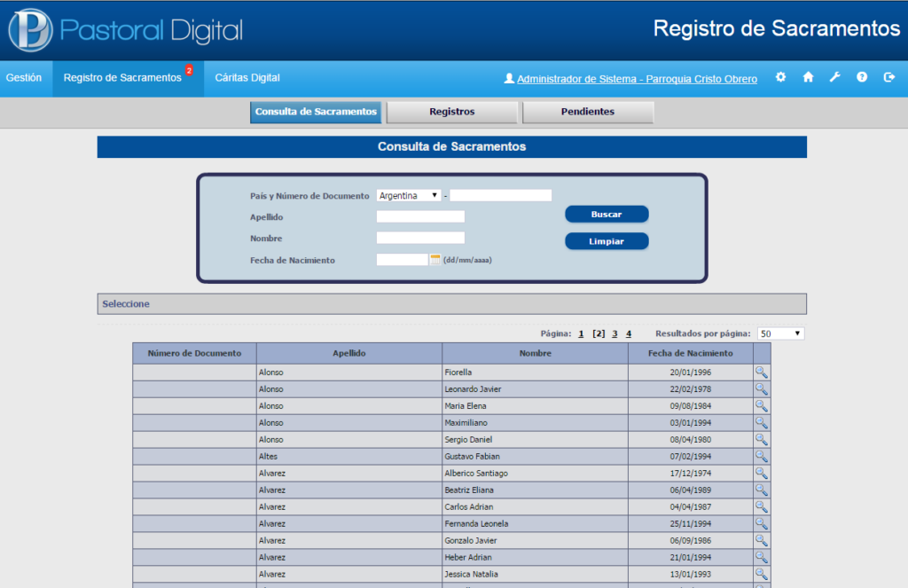This screenshot has width=908, height=588.
Task: Focus the Fecha de Nacimiento field
Action: pos(402,260)
